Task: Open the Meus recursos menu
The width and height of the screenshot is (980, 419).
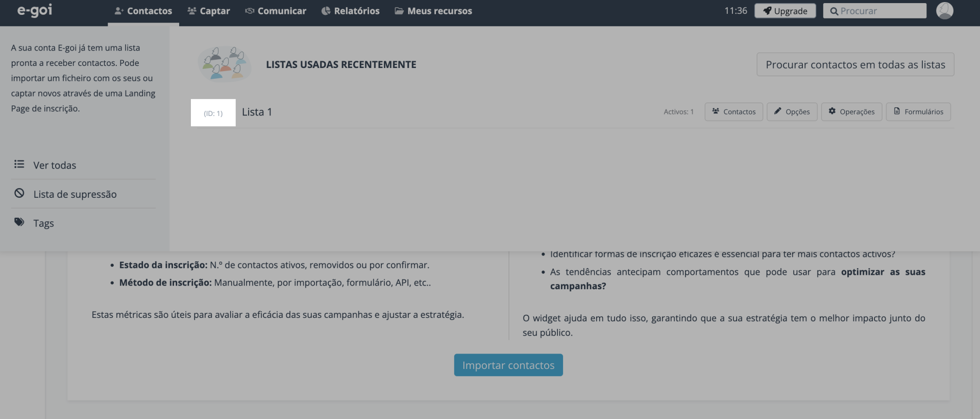Action: point(433,11)
